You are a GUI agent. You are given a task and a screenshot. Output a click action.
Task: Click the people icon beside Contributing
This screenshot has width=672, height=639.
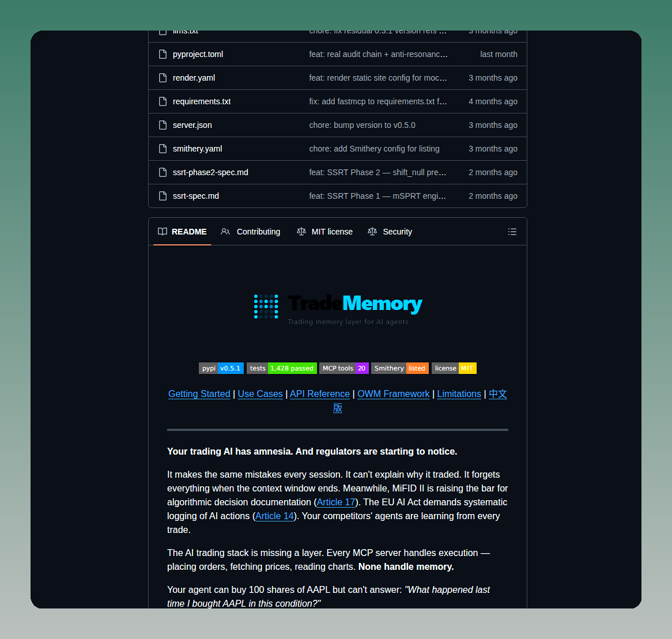tap(225, 232)
